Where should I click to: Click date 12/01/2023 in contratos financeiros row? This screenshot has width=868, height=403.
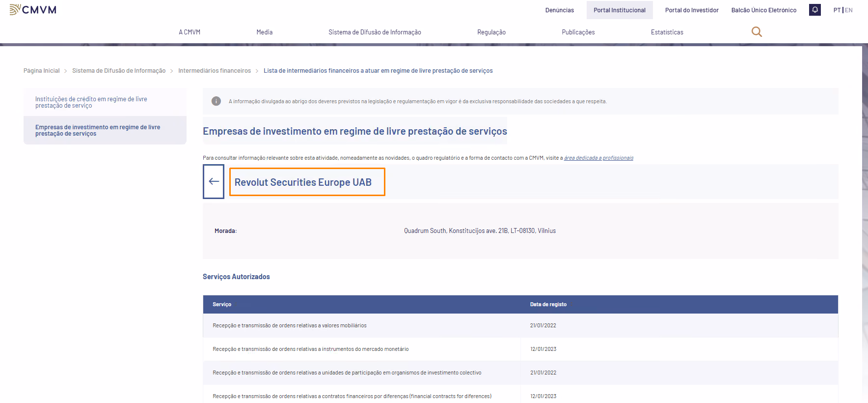click(543, 396)
